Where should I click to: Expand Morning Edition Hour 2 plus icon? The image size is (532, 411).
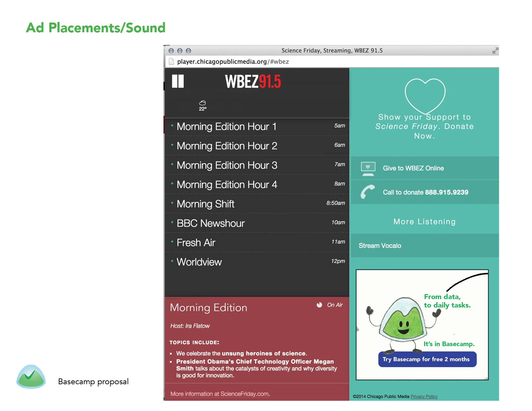[172, 145]
